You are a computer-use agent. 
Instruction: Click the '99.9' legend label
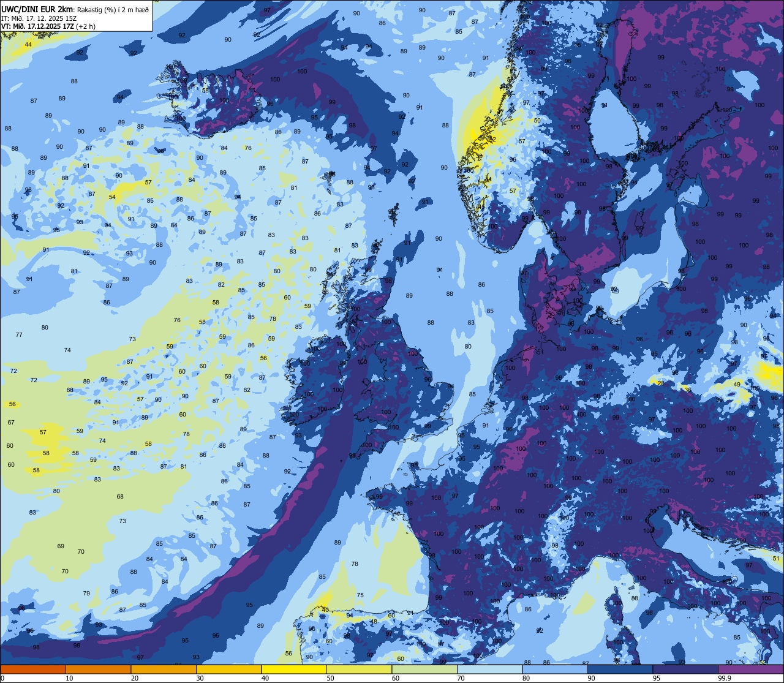(x=725, y=678)
